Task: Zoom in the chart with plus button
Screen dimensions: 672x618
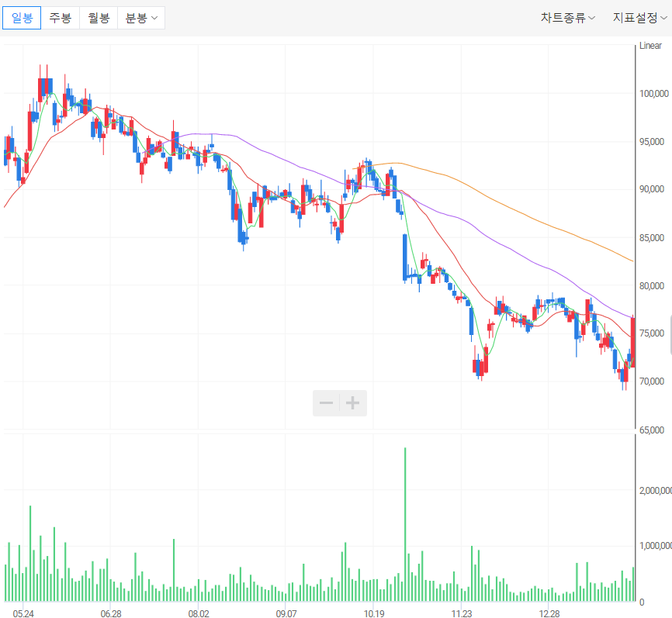Action: (x=353, y=403)
